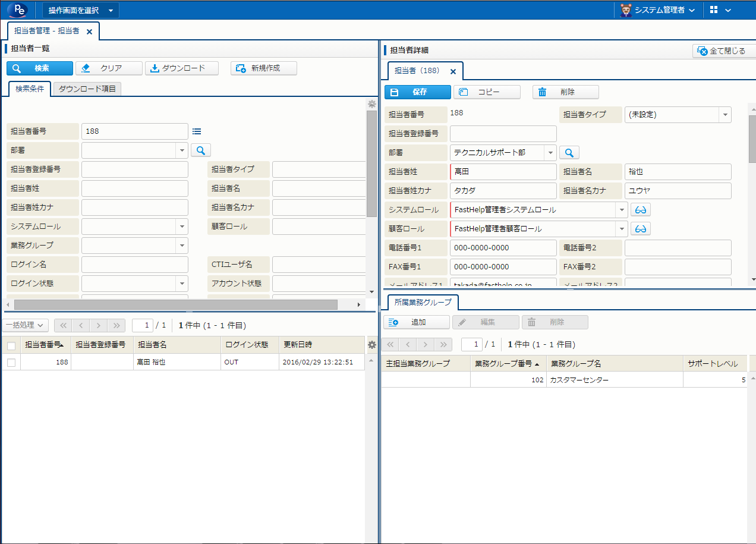Open gear icon at top of search conditions
Image resolution: width=756 pixels, height=544 pixels.
click(x=372, y=104)
